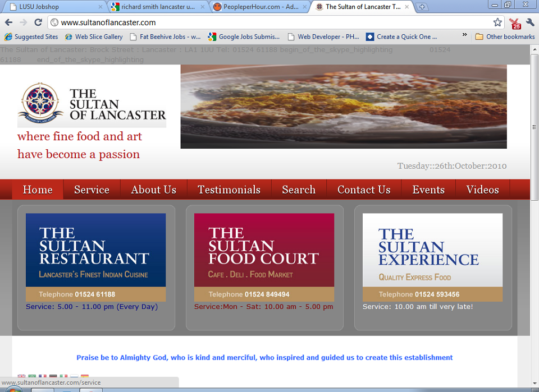Open a new tab with the plus button
This screenshot has height=392, width=539.
point(422,7)
